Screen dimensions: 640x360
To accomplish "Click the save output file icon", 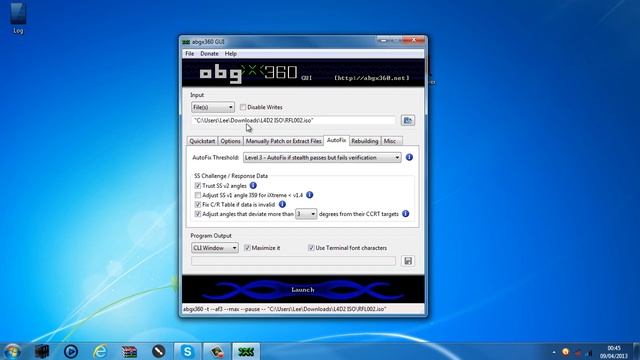I will 408,261.
